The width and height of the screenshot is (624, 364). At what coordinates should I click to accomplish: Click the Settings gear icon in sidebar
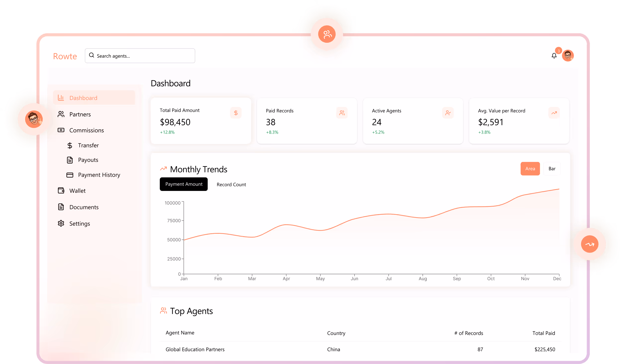pyautogui.click(x=61, y=223)
